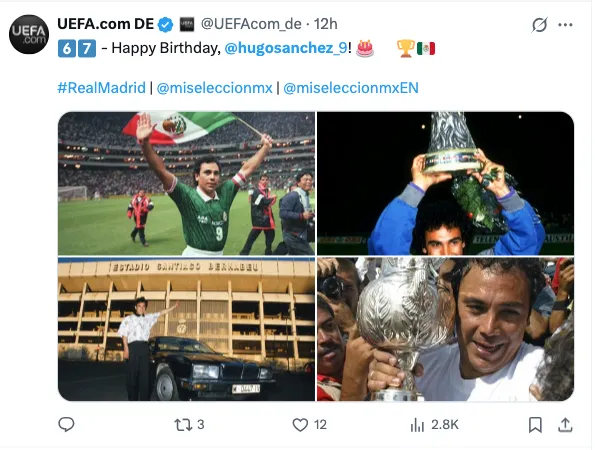Open the @miseleccionmxEN mention link

click(x=351, y=88)
